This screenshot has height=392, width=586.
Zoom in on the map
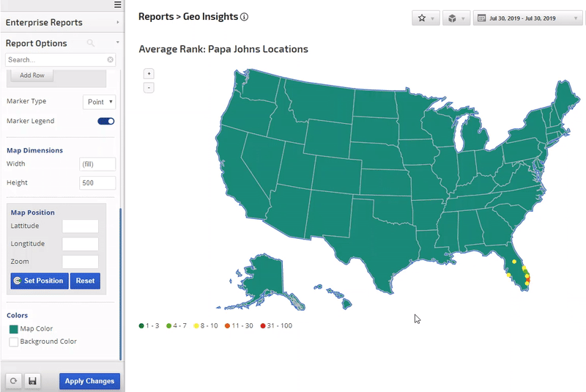[149, 74]
